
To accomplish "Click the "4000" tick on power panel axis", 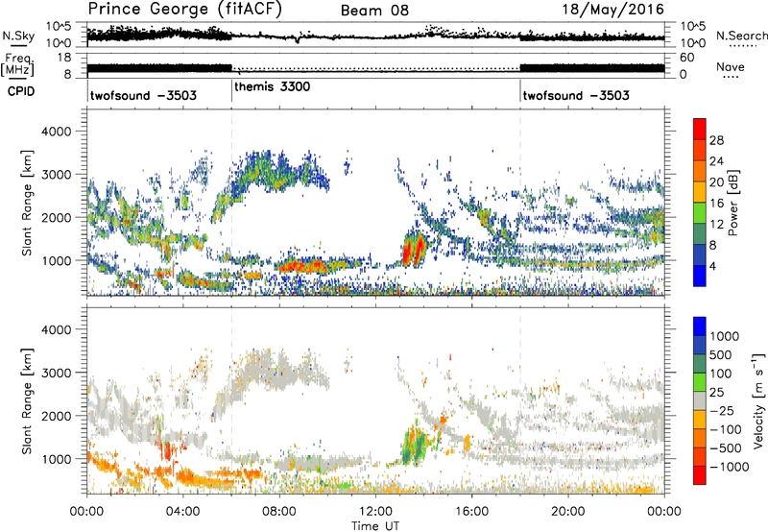I will point(56,132).
